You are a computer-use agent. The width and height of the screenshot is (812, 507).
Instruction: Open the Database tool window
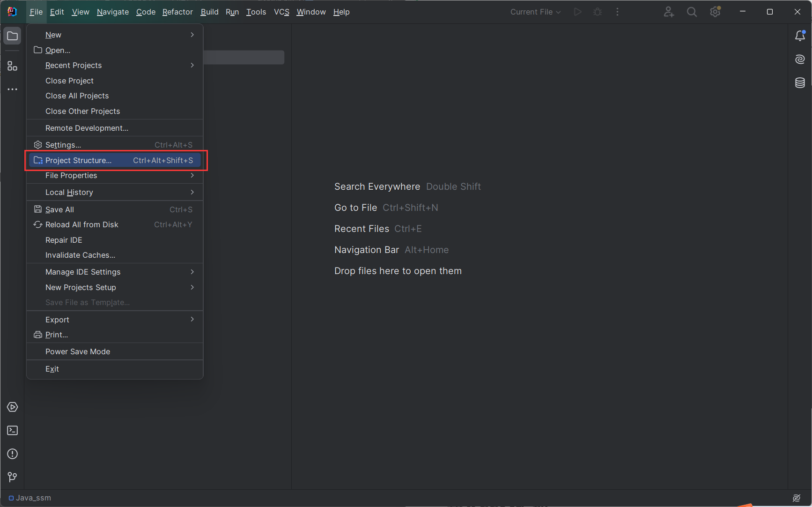coord(800,83)
